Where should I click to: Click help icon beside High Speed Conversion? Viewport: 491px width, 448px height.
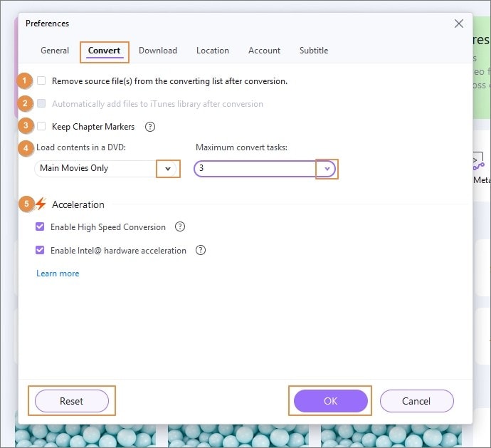180,226
